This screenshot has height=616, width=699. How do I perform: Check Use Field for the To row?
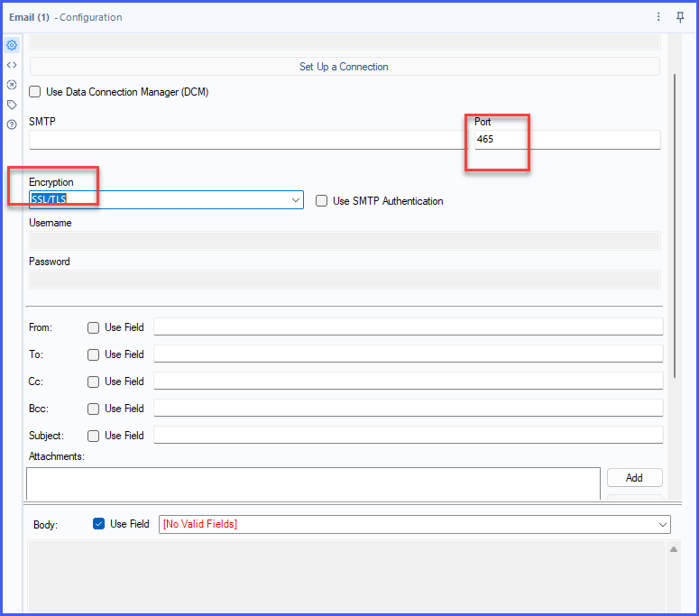(x=94, y=354)
